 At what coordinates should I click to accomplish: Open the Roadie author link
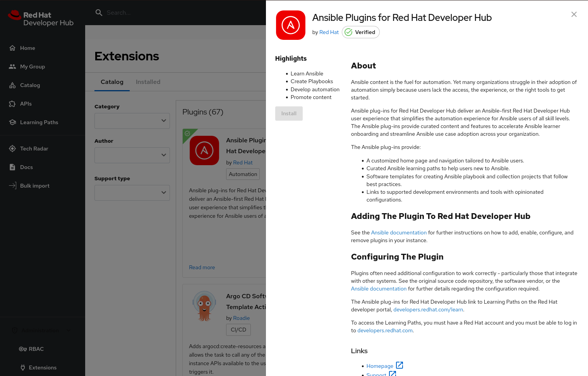[x=241, y=318]
